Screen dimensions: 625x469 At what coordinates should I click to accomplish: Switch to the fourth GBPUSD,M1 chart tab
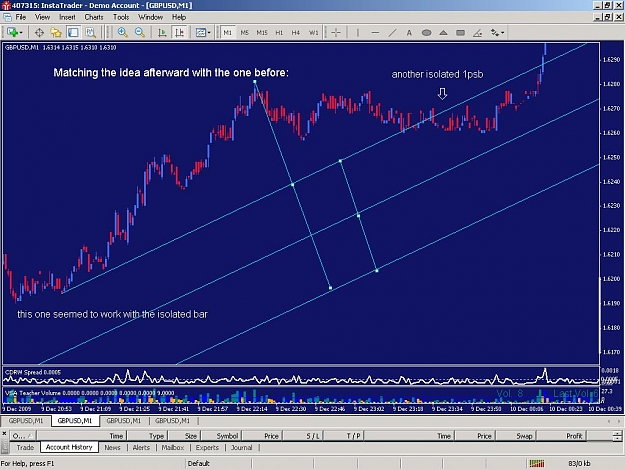172,421
